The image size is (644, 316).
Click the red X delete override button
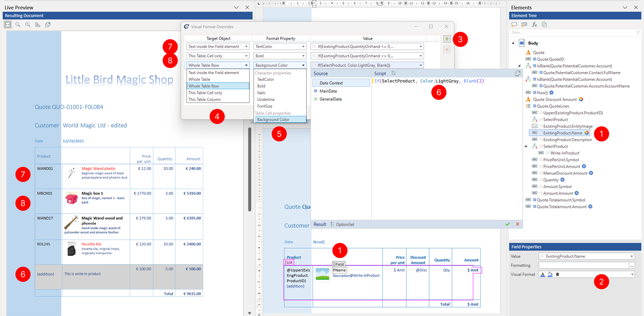pos(447,50)
